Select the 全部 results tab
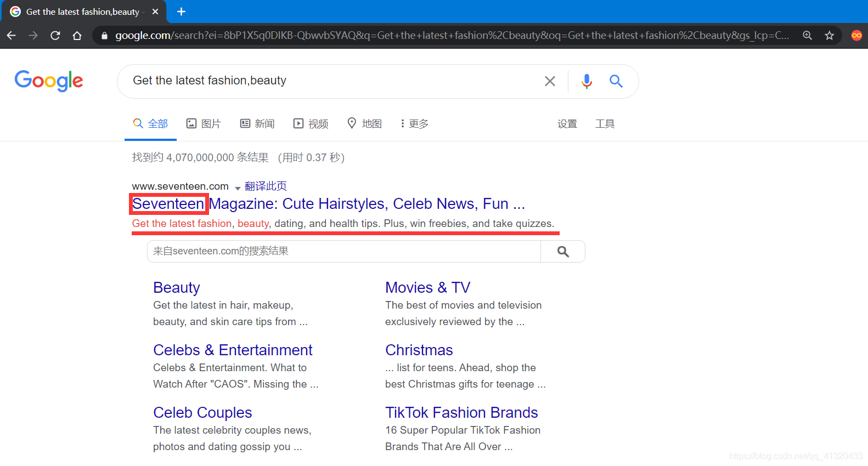Image resolution: width=868 pixels, height=466 pixels. click(x=150, y=124)
